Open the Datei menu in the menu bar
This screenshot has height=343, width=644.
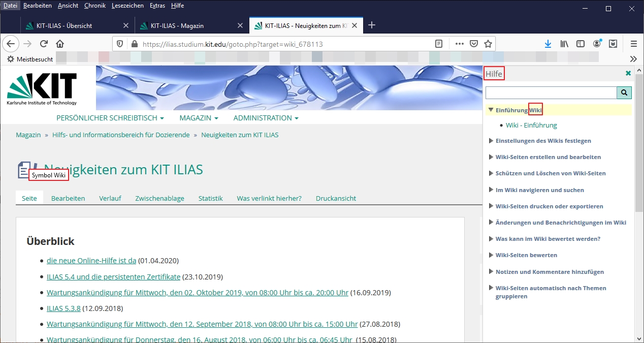tap(10, 6)
